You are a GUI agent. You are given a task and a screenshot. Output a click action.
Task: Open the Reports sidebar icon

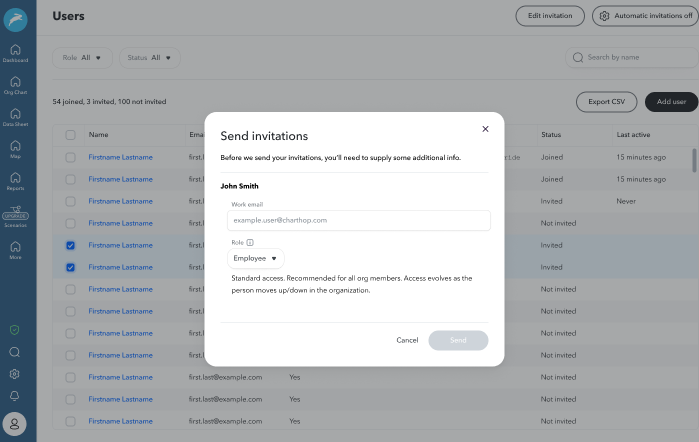15,180
